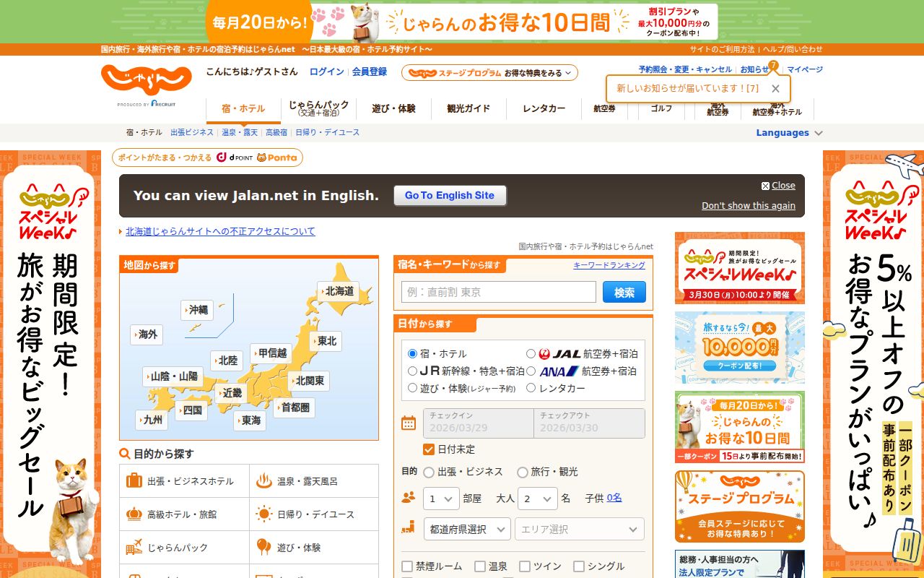Click the Jalan orange logo
The height and width of the screenshot is (578, 924).
[147, 80]
